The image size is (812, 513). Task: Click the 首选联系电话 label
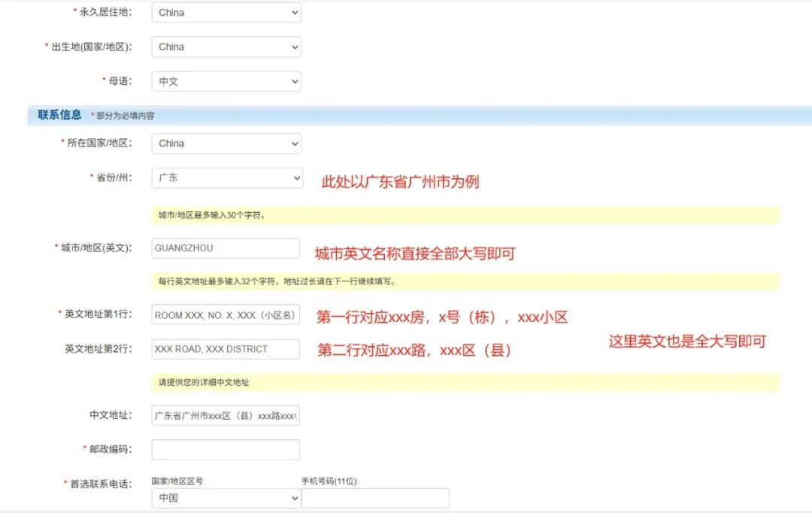(101, 484)
